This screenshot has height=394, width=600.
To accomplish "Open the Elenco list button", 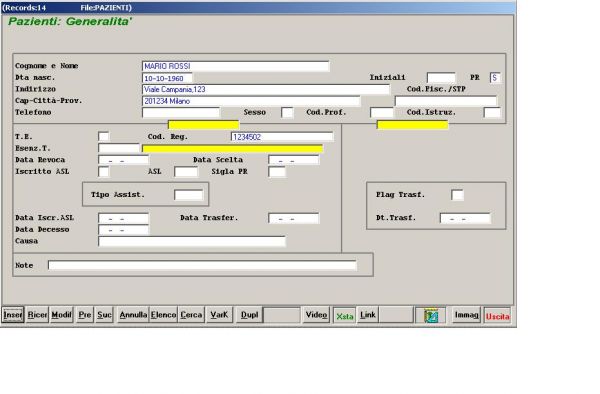I will point(163,315).
